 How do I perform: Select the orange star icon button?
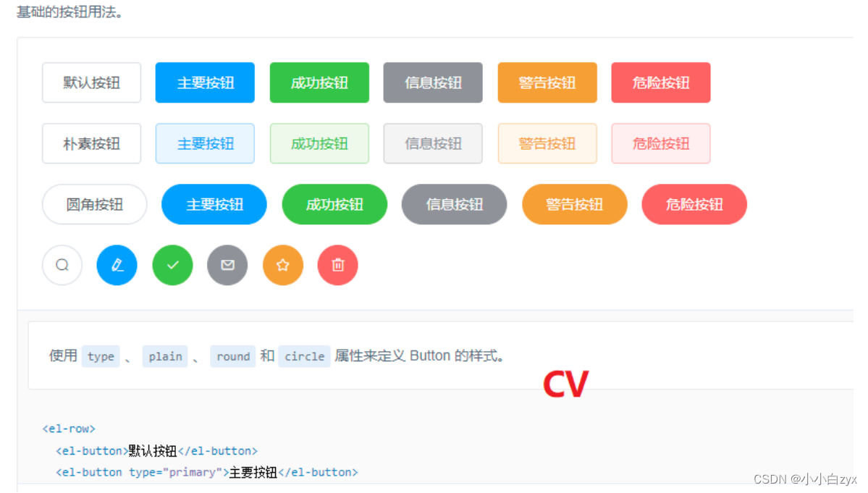(282, 265)
